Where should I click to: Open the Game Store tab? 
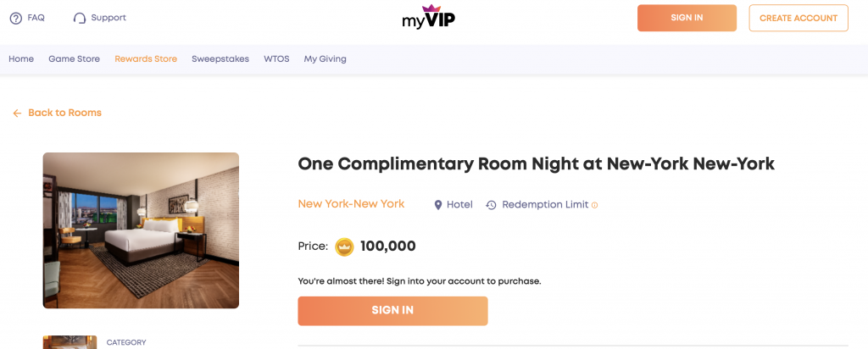(74, 59)
